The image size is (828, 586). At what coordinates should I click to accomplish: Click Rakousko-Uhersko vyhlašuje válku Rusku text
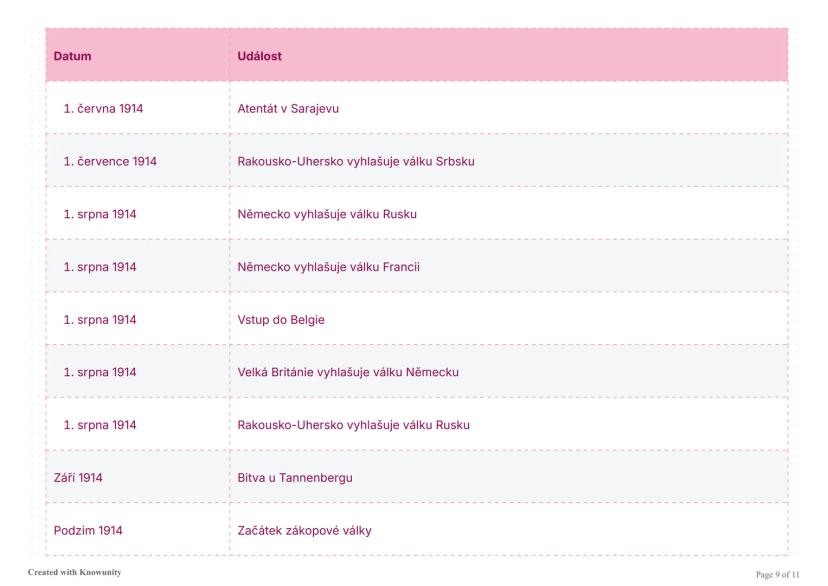353,425
